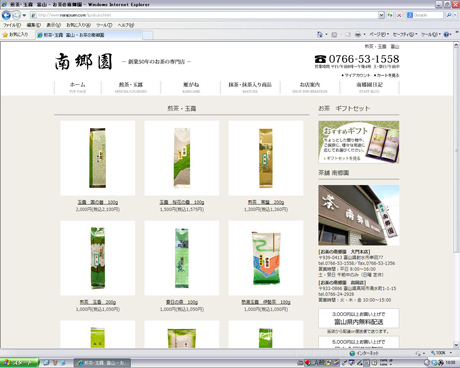This screenshot has height=368, width=460.
Task: Open the Home icon in the command bar
Action: pos(320,34)
